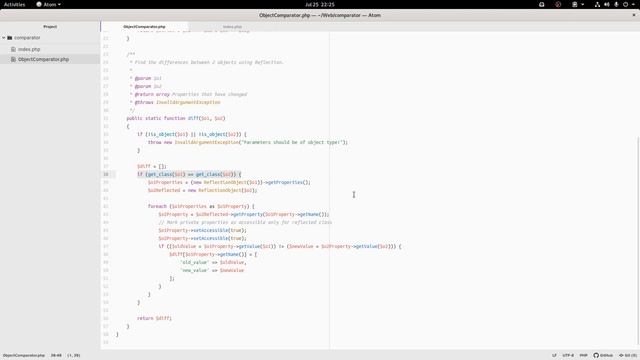Click the '$o2Reflected = new ReflectionObject' line
Viewport: 640px width, 360px height.
[x=202, y=191]
